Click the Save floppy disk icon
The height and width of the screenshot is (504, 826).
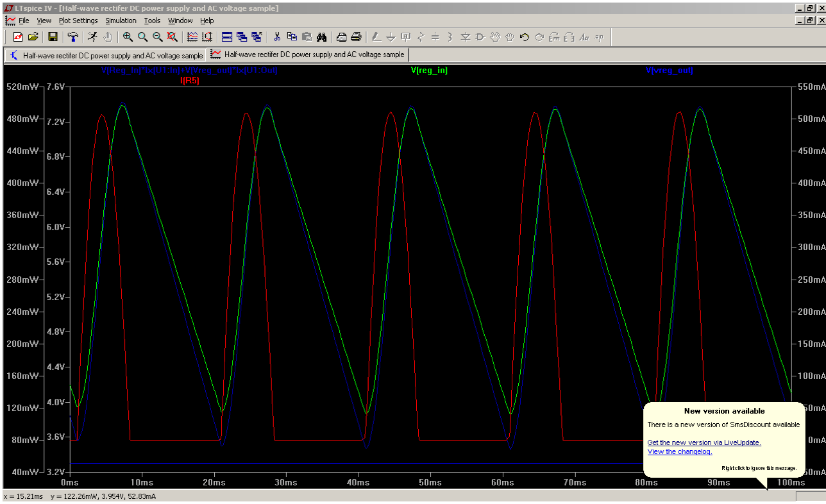point(53,37)
